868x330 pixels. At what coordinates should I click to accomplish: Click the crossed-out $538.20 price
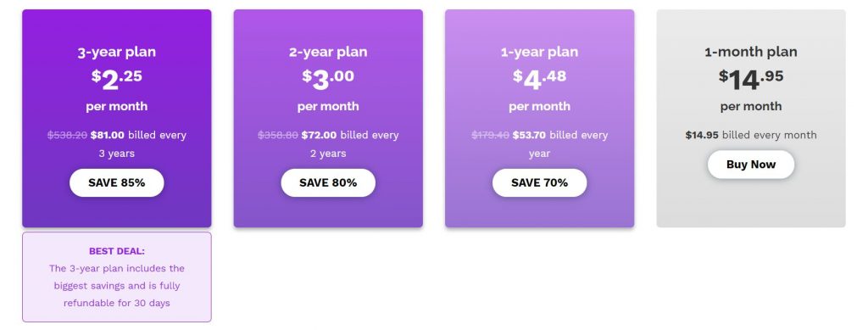tap(67, 135)
